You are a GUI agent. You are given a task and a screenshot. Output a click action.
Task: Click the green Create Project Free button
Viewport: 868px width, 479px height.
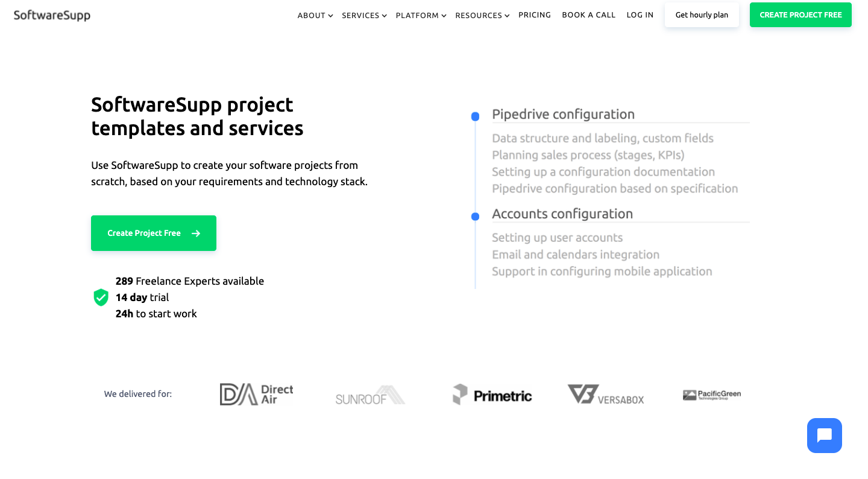coord(153,233)
